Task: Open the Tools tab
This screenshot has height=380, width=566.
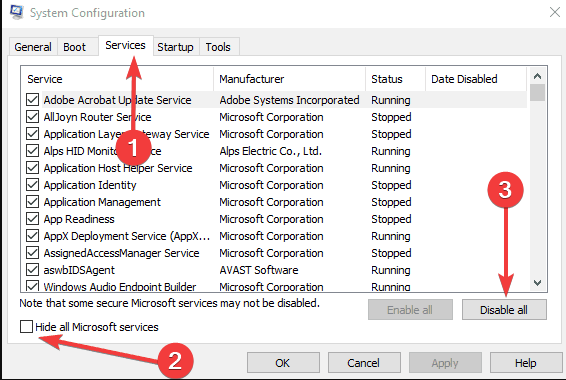Action: pos(218,47)
